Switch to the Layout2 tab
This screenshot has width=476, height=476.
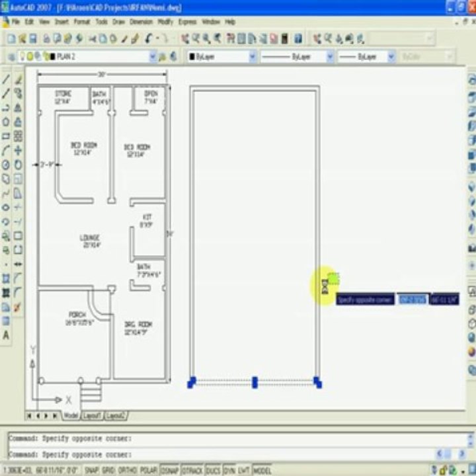[116, 416]
